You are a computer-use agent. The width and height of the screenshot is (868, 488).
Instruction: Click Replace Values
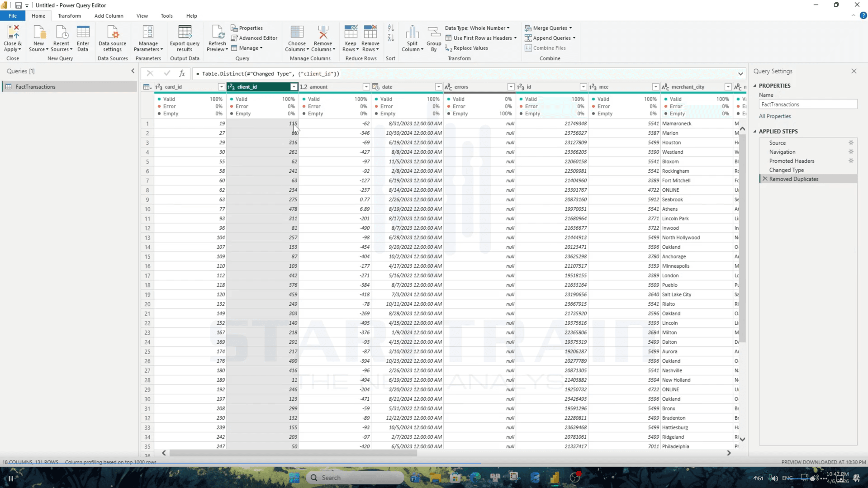pos(466,48)
